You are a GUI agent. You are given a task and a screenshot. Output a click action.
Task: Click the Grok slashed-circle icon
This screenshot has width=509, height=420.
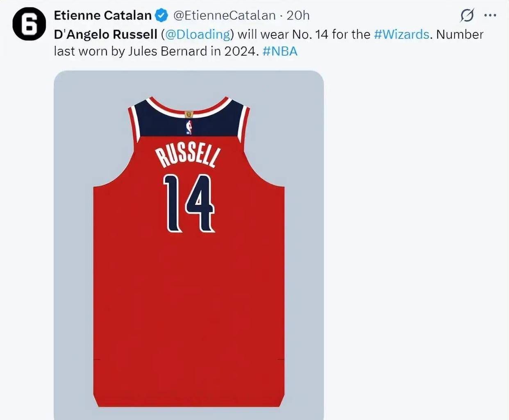click(467, 16)
